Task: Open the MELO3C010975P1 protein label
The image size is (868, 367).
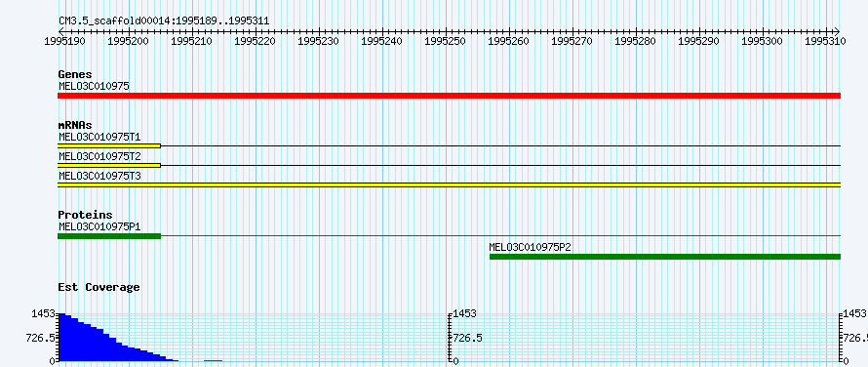Action: [100, 226]
